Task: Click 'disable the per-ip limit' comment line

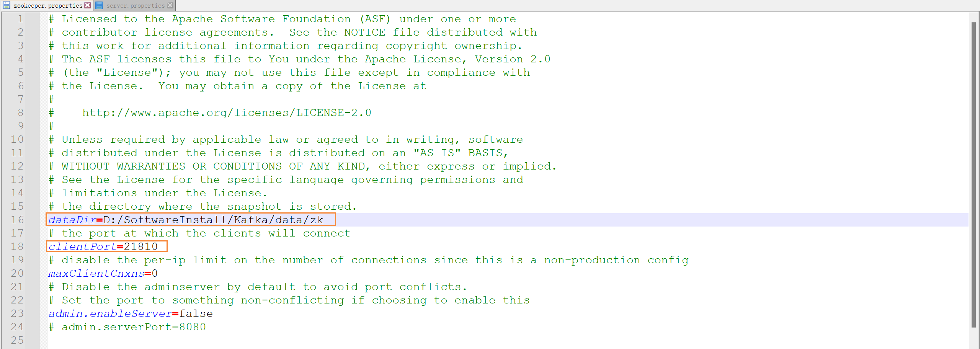Action: (369, 260)
